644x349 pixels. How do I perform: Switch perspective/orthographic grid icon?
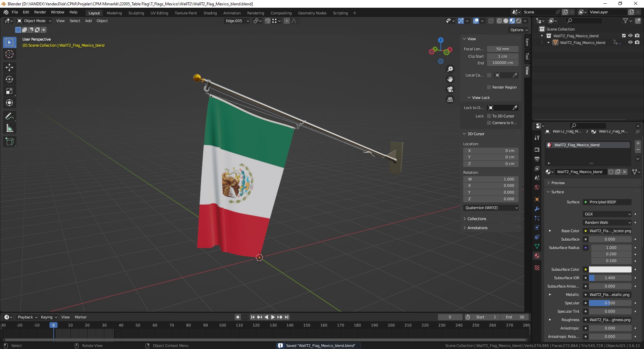tap(450, 99)
